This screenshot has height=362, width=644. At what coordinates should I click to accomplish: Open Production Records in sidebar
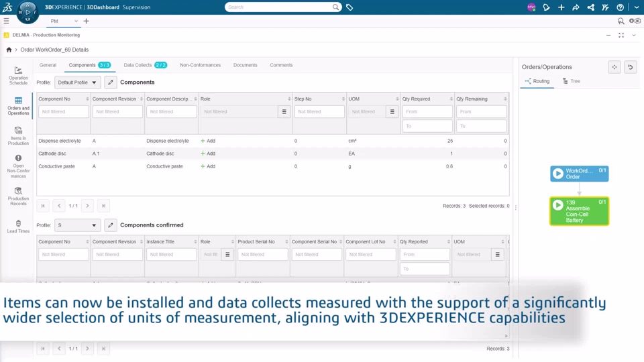point(18,196)
